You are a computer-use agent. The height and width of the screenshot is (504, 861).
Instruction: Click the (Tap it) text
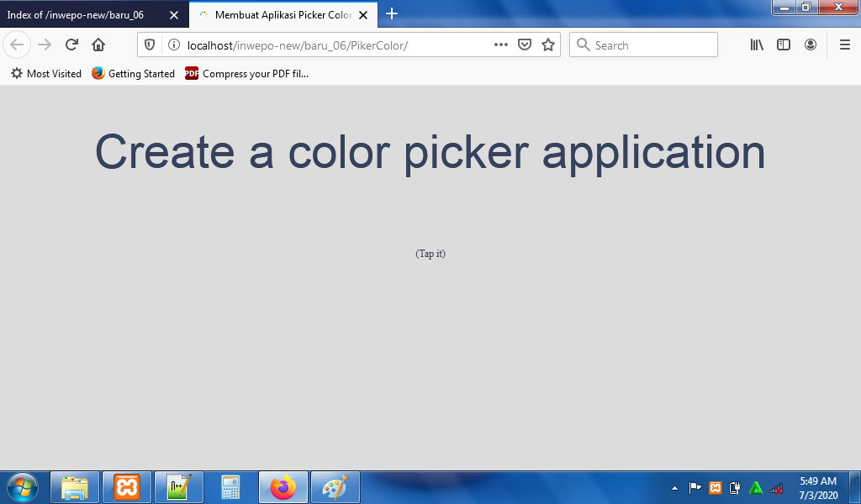[430, 254]
